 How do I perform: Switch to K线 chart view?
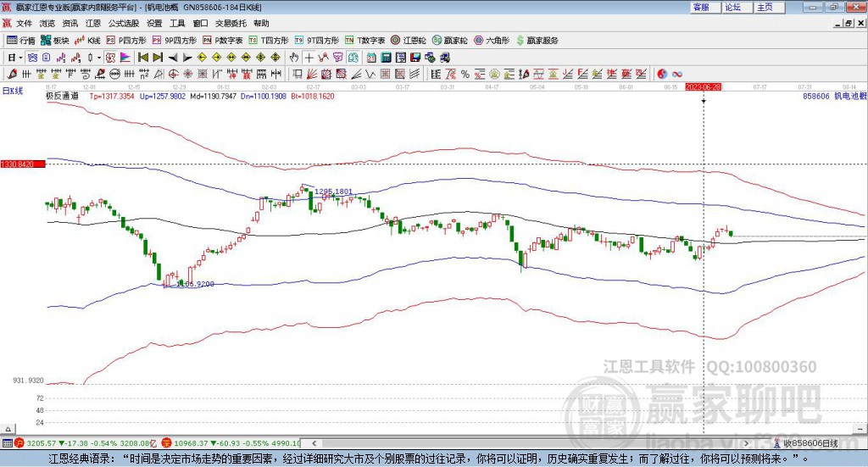(x=88, y=41)
